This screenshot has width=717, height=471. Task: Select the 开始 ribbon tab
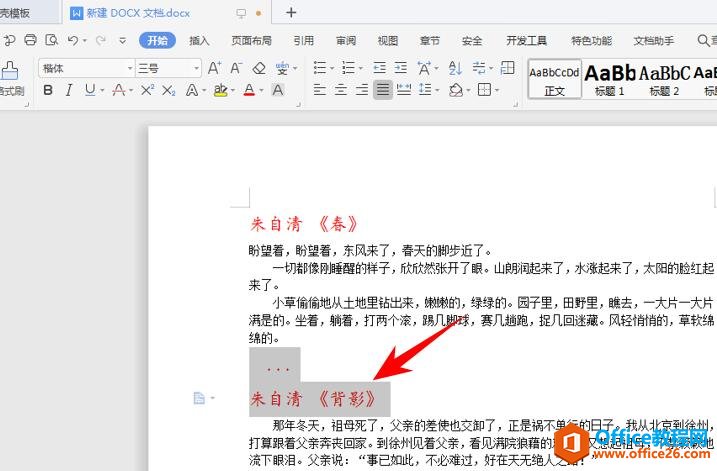[157, 41]
